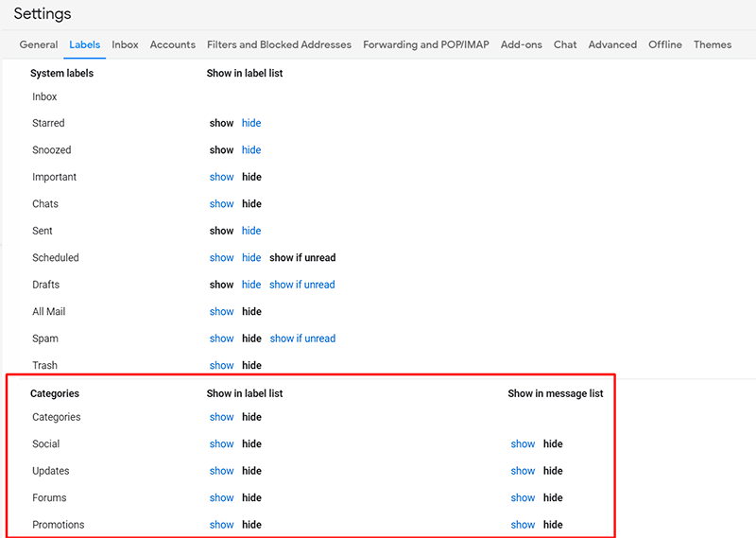Hide the Scheduled label
Screen dimensions: 756x538
[251, 258]
